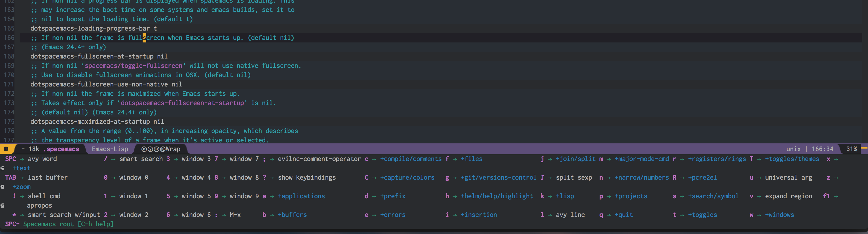Select the '+registers/rings' which-key entry
The height and width of the screenshot is (234, 868).
click(x=717, y=159)
